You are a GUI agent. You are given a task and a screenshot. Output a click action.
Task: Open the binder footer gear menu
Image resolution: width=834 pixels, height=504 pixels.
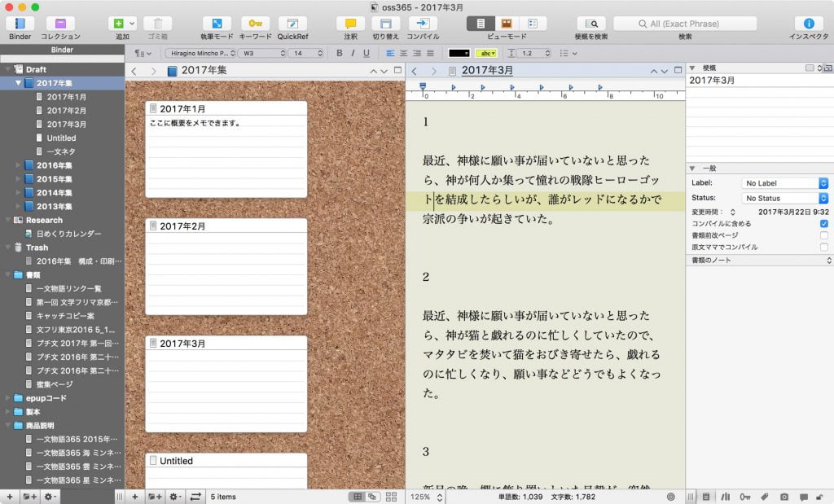(x=50, y=497)
